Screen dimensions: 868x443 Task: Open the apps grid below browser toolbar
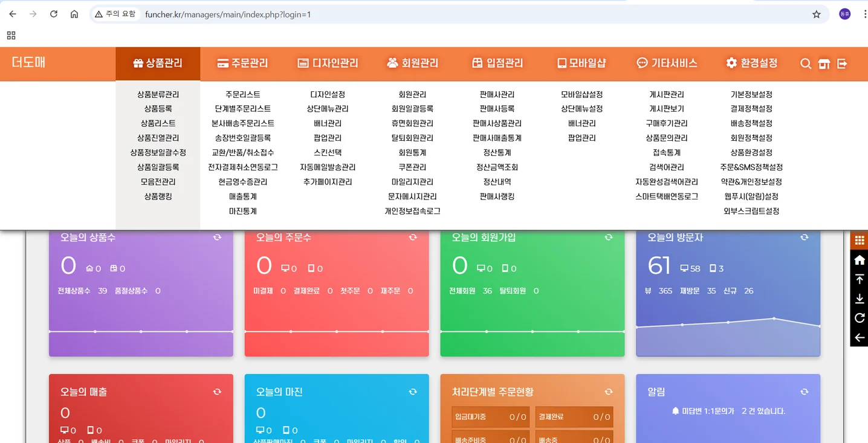[x=11, y=35]
